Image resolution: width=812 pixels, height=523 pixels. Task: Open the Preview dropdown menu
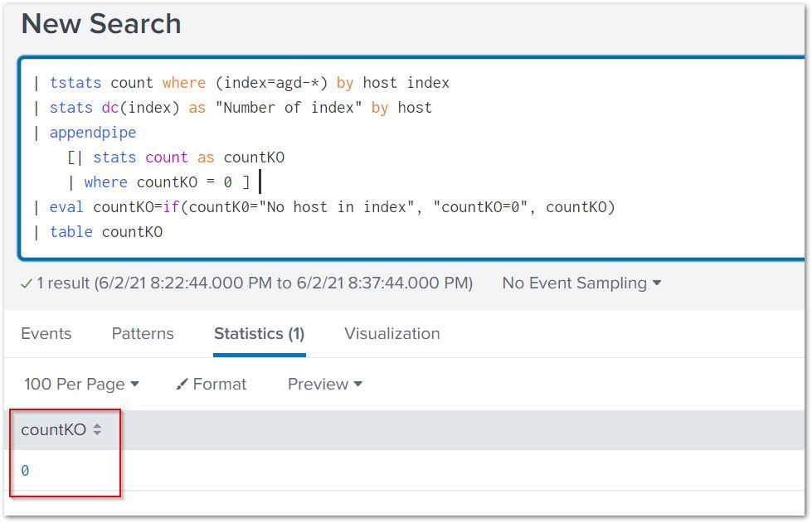click(325, 384)
